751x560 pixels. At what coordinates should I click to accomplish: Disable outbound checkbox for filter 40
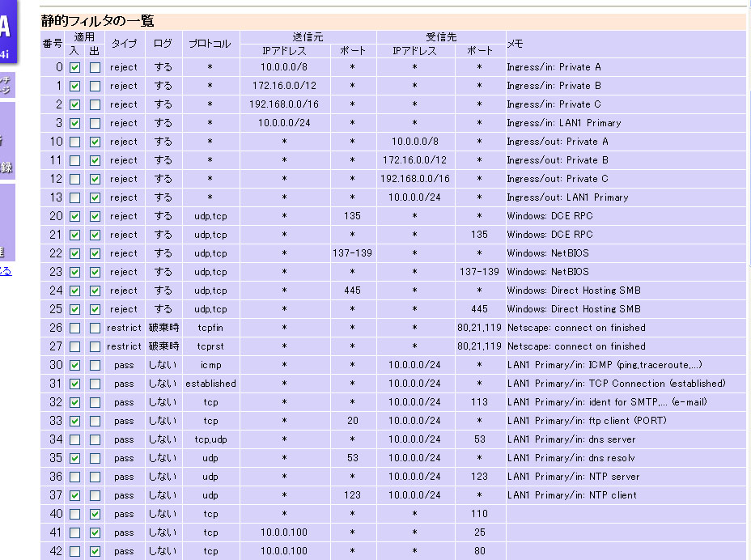[x=95, y=514]
